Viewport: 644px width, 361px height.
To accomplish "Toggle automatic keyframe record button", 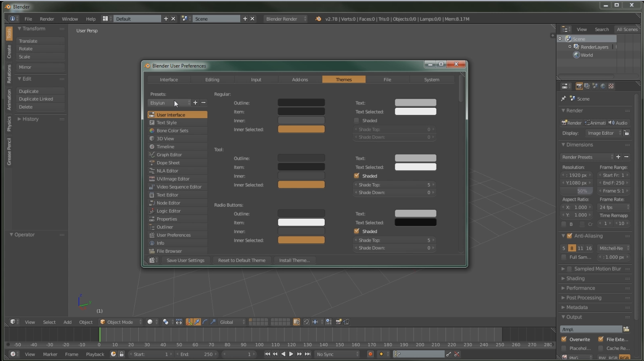I will tap(371, 354).
